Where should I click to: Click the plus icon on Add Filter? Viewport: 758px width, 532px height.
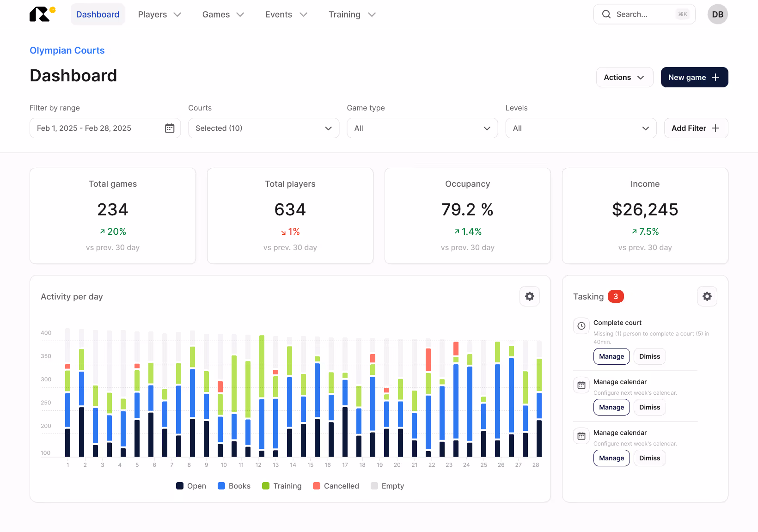click(x=715, y=128)
